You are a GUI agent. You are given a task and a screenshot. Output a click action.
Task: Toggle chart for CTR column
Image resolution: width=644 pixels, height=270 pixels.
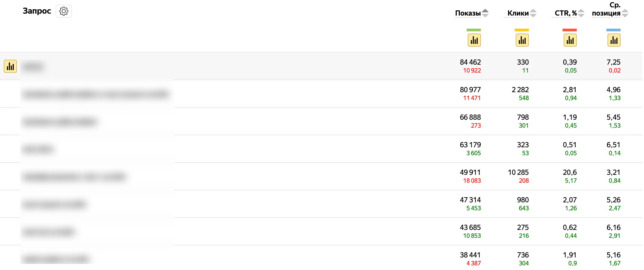(x=570, y=40)
